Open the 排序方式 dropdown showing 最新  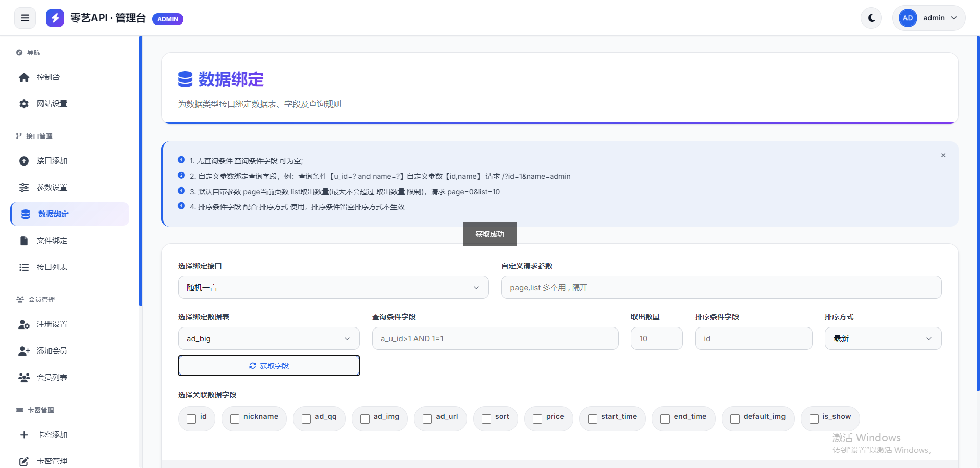pyautogui.click(x=883, y=339)
